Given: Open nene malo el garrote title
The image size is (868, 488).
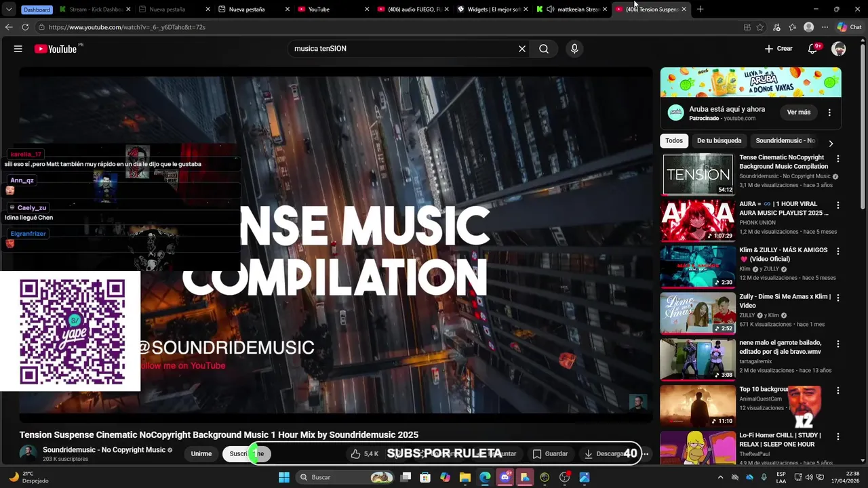Looking at the screenshot, I should coord(781,347).
